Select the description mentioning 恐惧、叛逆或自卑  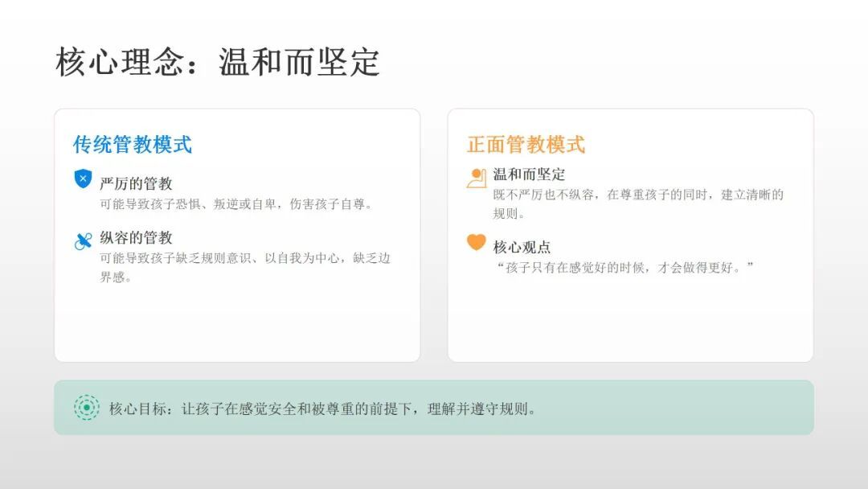tap(236, 204)
